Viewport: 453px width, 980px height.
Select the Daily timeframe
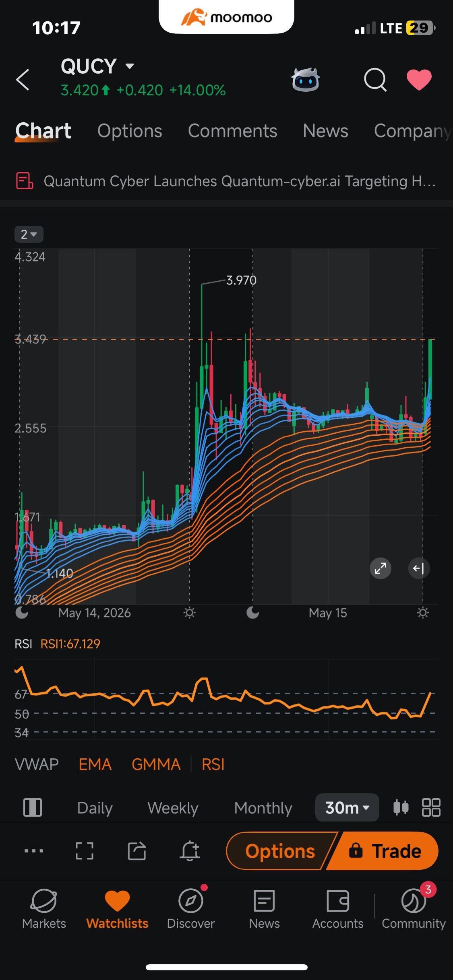coord(95,808)
